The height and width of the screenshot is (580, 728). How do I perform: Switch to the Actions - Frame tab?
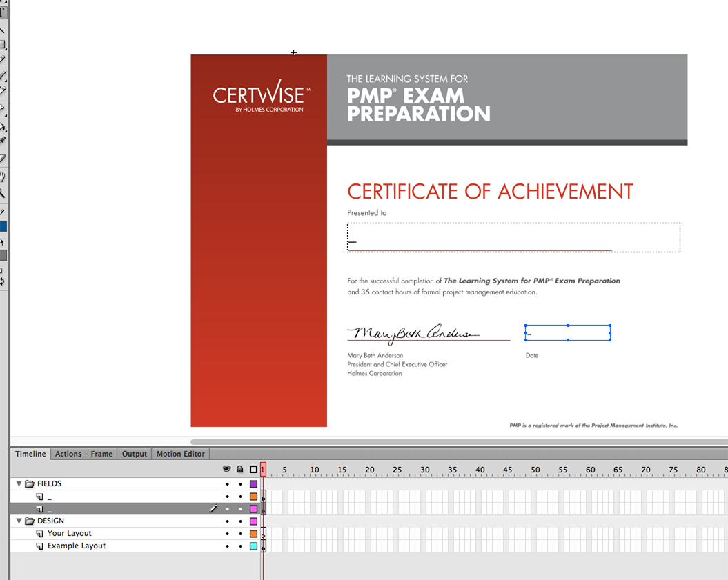83,454
